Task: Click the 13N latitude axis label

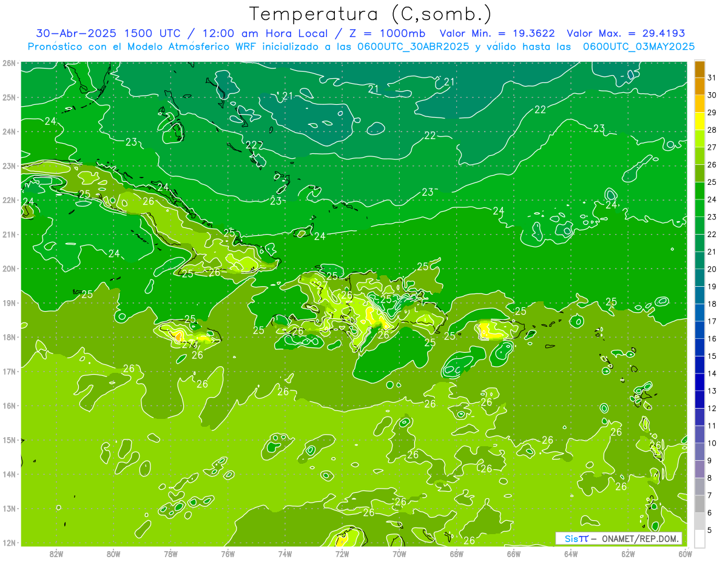Action: pyautogui.click(x=8, y=508)
